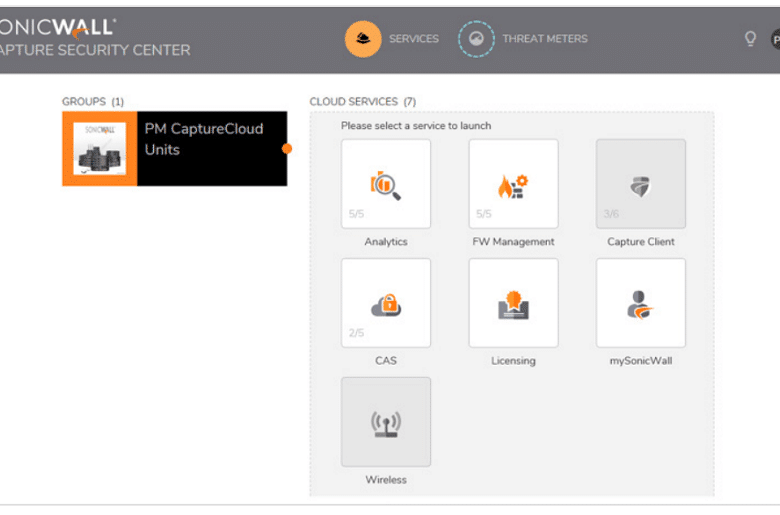This screenshot has height=515, width=780.
Task: Click the SonicWall Capture Security Center logo
Action: 94,37
